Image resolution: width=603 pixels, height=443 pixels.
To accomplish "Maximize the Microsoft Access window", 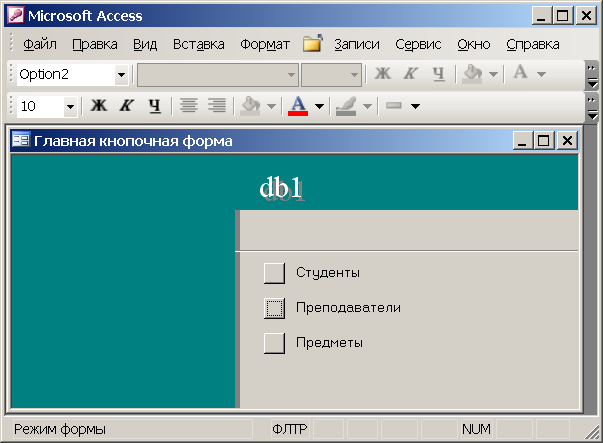I will 563,16.
